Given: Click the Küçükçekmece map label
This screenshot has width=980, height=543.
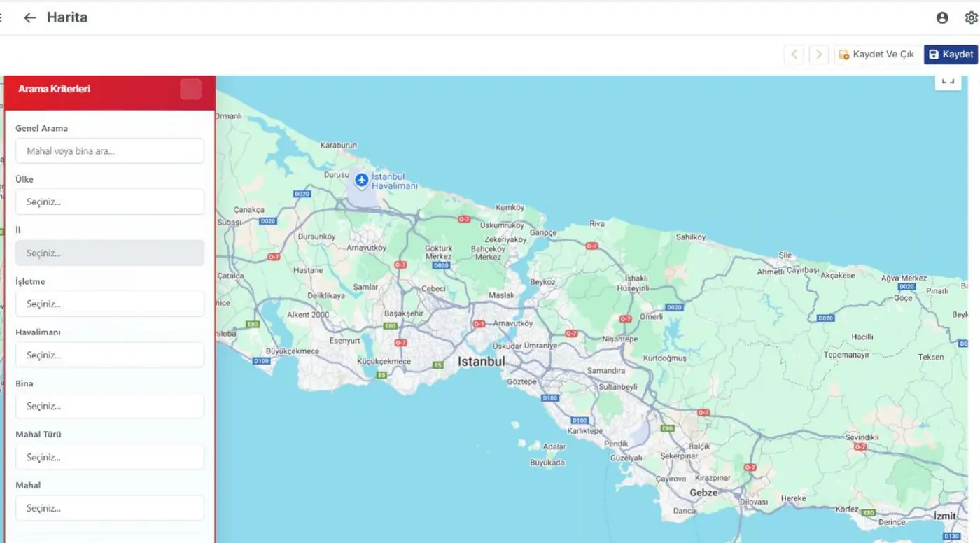Looking at the screenshot, I should [x=384, y=361].
